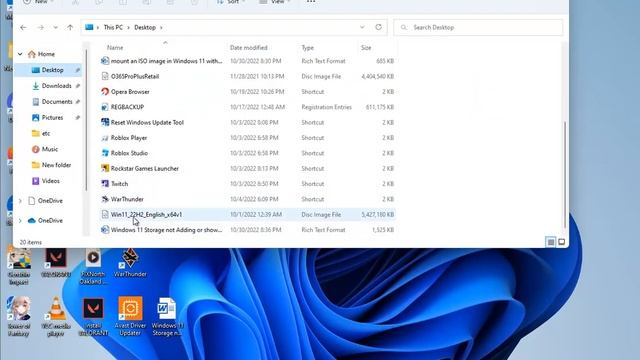Open the View menu in toolbar
Screen dimensions: 640x360
(276, 2)
